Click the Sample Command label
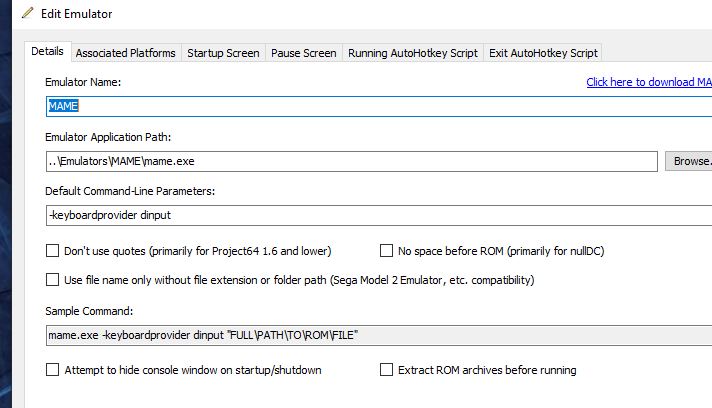Viewport: 712px width, 408px height. (x=89, y=311)
